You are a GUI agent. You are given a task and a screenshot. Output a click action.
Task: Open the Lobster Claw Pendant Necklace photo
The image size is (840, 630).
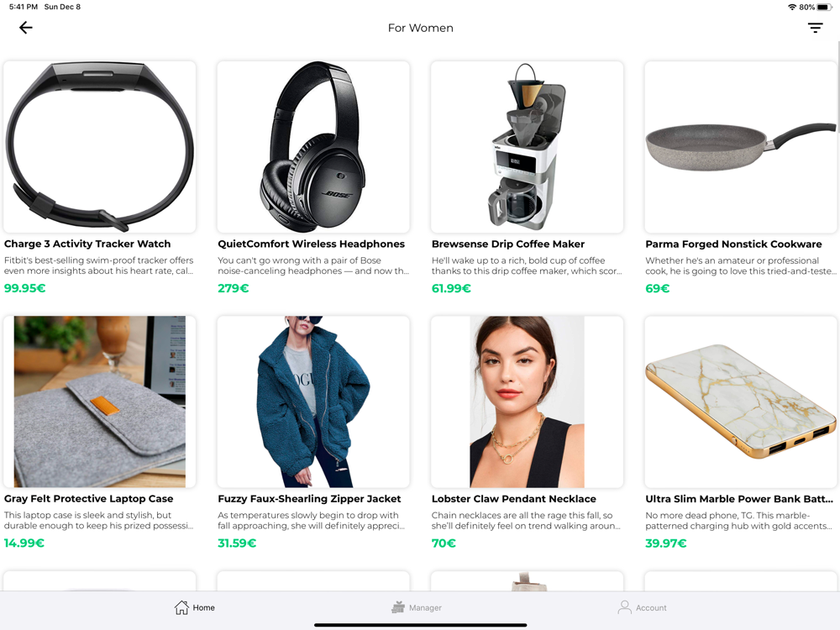click(x=528, y=402)
